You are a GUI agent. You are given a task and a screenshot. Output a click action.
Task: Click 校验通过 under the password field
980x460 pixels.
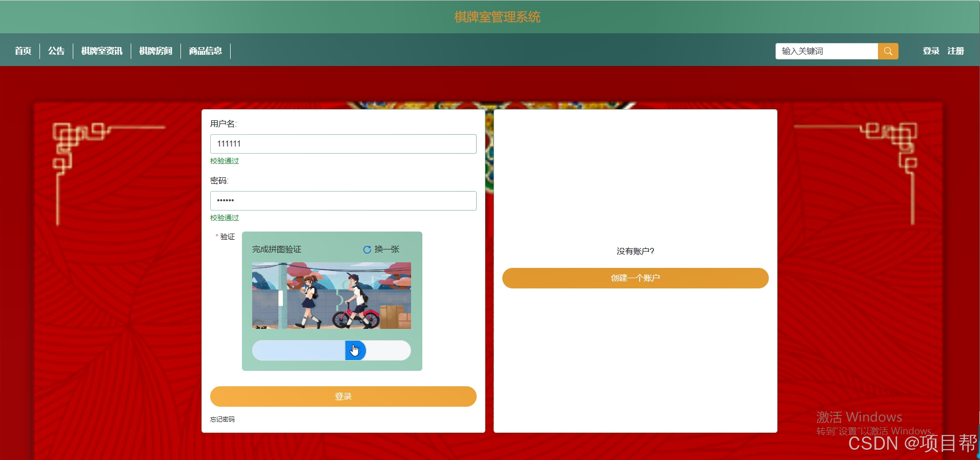click(224, 218)
